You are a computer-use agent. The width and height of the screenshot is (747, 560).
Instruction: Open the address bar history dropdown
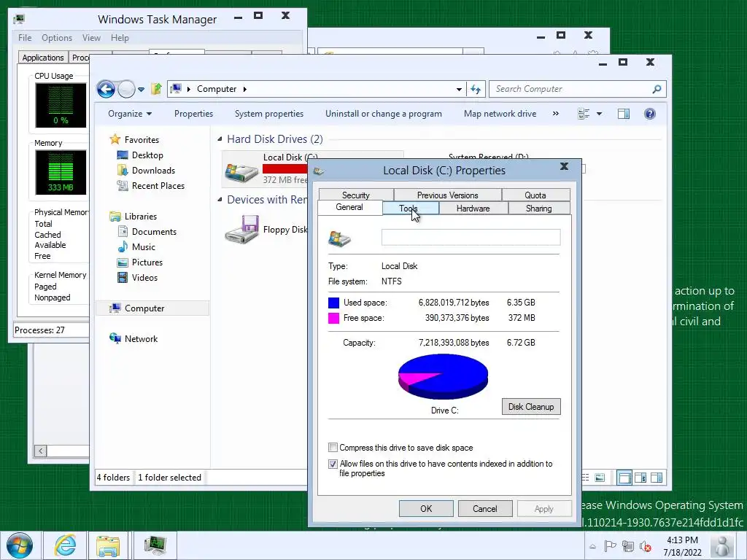(x=459, y=89)
